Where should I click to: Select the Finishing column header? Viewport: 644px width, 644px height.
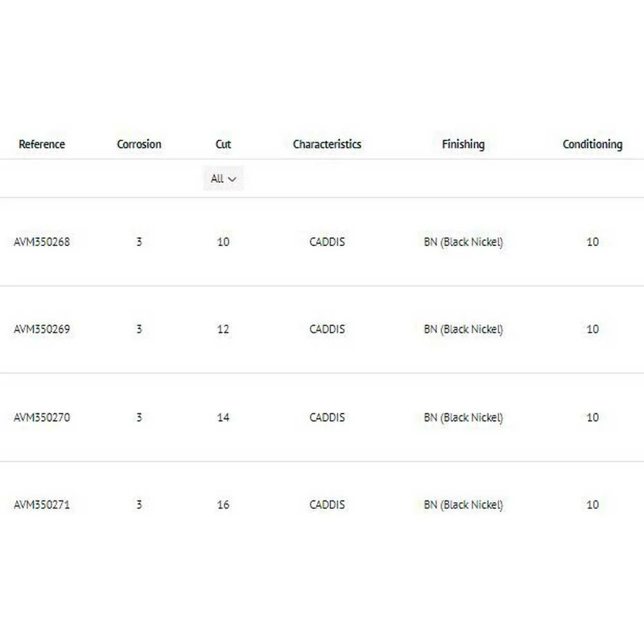(x=463, y=144)
